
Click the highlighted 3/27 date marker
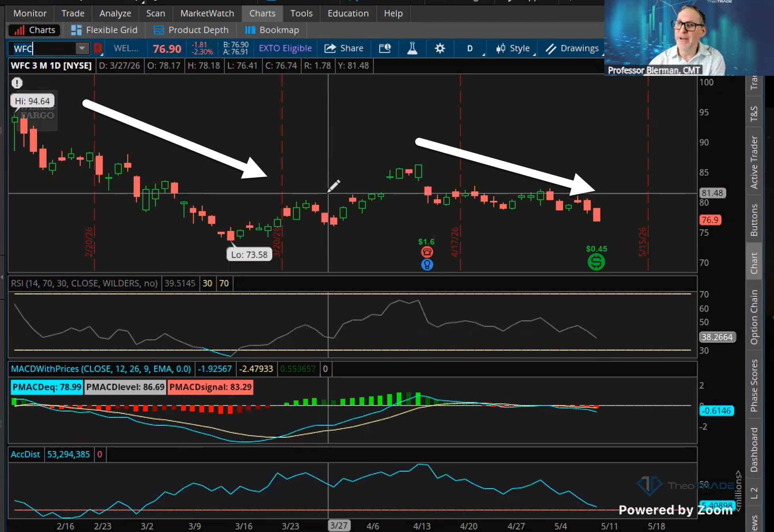point(339,526)
